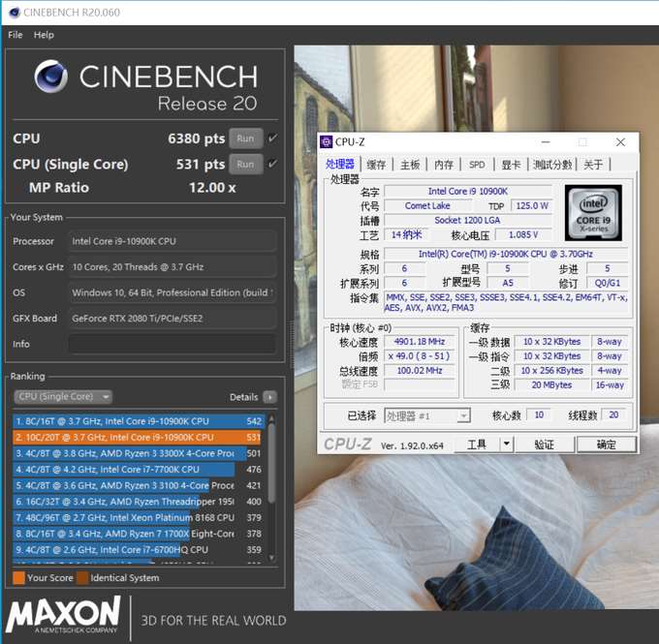Image resolution: width=659 pixels, height=644 pixels.
Task: Click the Intel Core i9 badge in CPU-Z
Action: pyautogui.click(x=593, y=213)
